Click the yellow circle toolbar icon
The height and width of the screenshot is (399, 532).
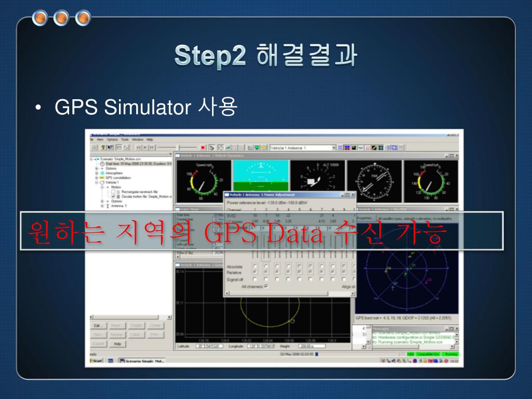(x=264, y=148)
